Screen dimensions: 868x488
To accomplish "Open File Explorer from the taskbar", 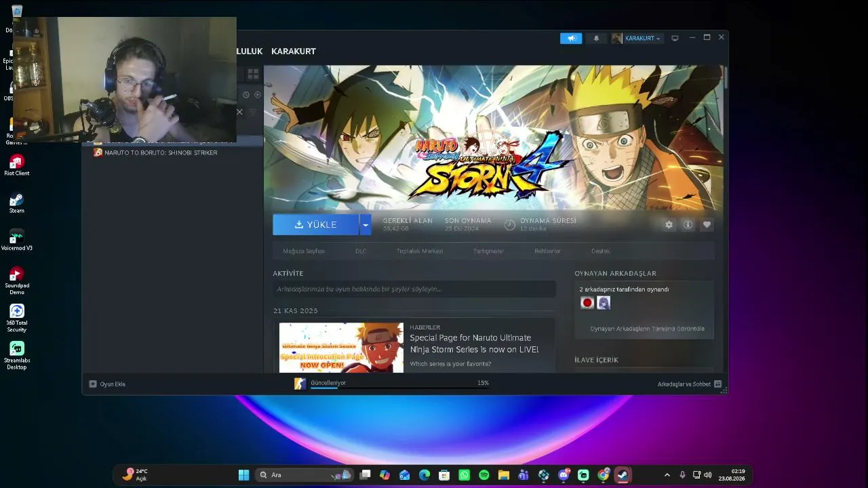I will 504,475.
